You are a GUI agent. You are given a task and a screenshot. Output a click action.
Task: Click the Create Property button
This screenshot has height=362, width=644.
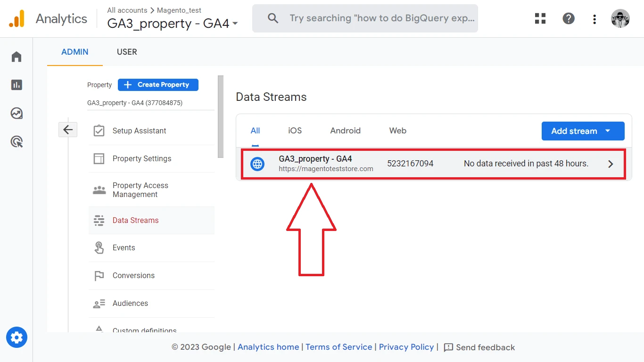(158, 85)
